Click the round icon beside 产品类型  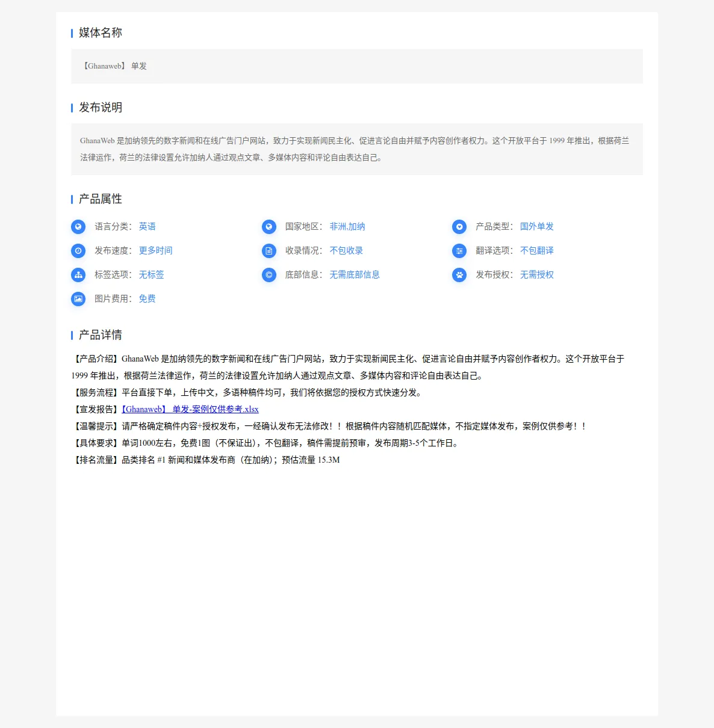pyautogui.click(x=459, y=227)
